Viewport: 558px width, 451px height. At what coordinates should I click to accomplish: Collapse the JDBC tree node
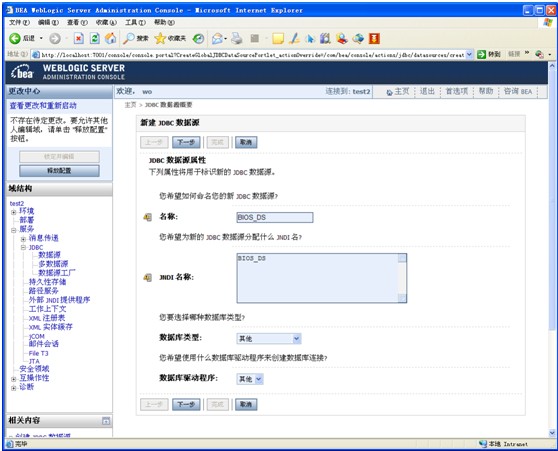23,247
